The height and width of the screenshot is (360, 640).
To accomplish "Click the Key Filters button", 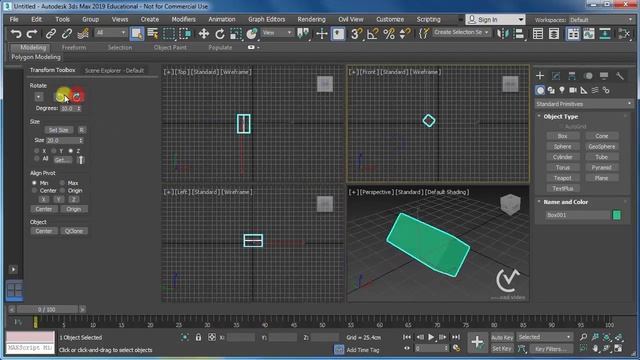I will click(x=551, y=349).
